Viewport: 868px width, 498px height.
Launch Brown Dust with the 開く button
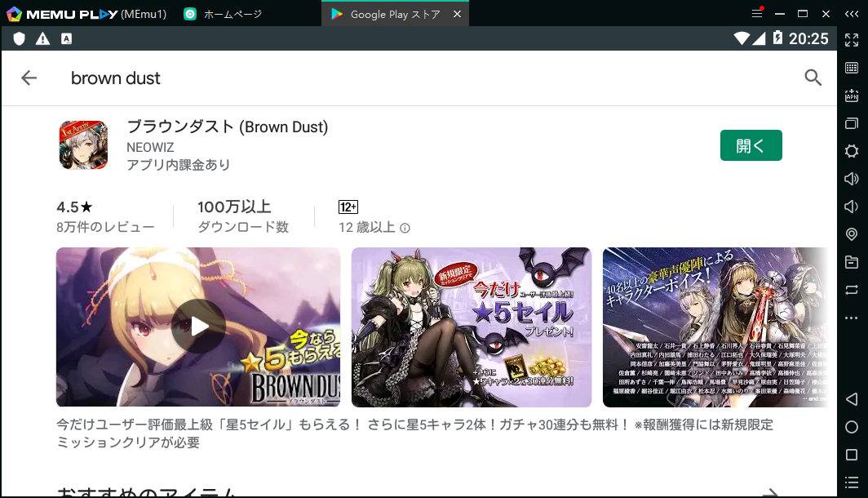751,144
